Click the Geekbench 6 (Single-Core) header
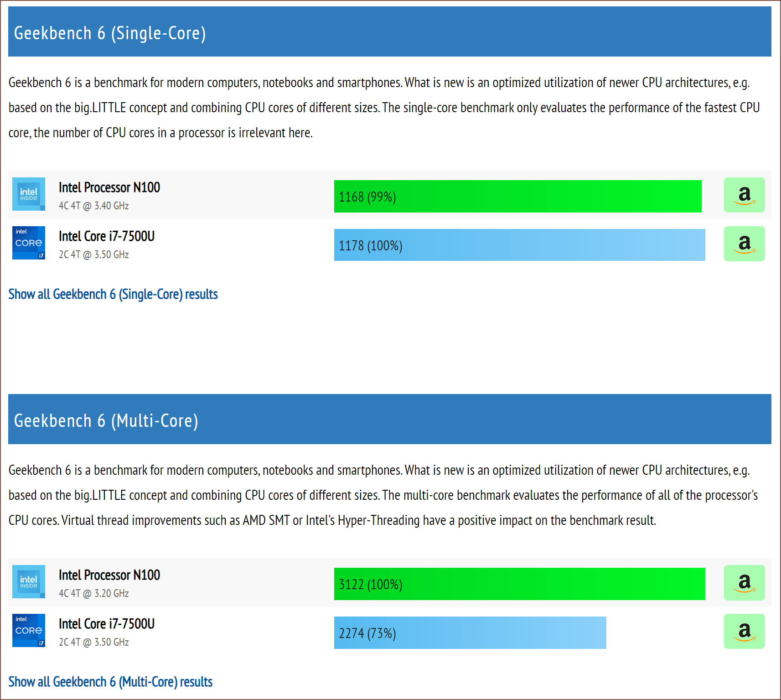Viewport: 781px width, 700px height. 110,33
